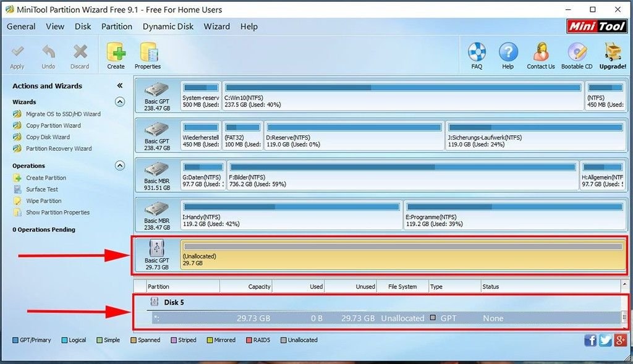Open the Partition menu
The height and width of the screenshot is (364, 633).
tap(117, 27)
